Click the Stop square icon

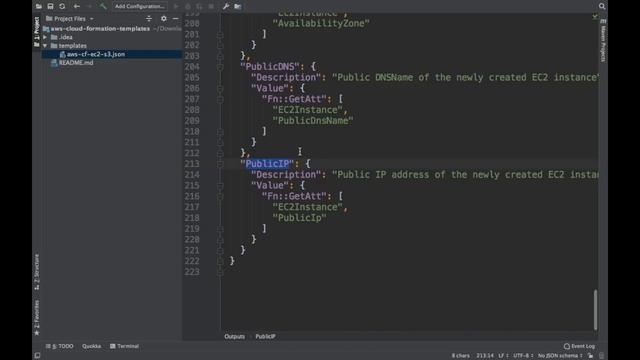211,6
